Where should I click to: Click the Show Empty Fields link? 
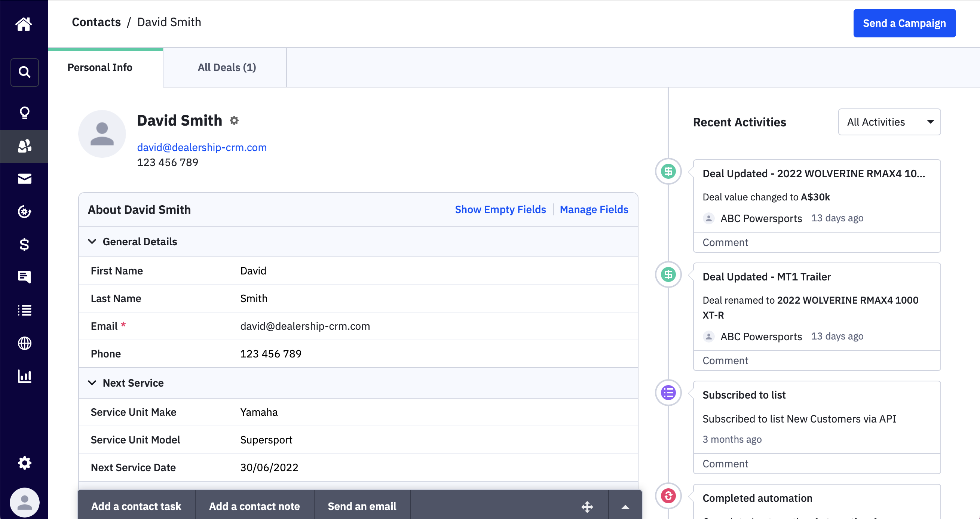[x=500, y=209]
